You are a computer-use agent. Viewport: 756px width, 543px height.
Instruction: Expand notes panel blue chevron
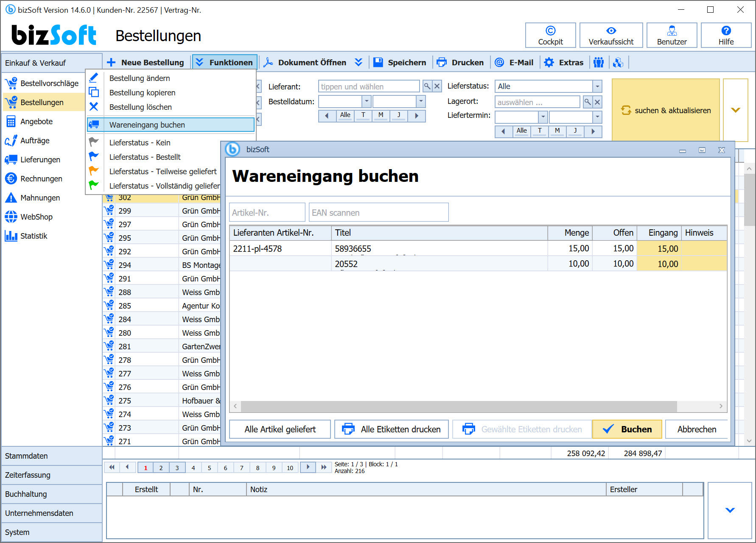[730, 510]
